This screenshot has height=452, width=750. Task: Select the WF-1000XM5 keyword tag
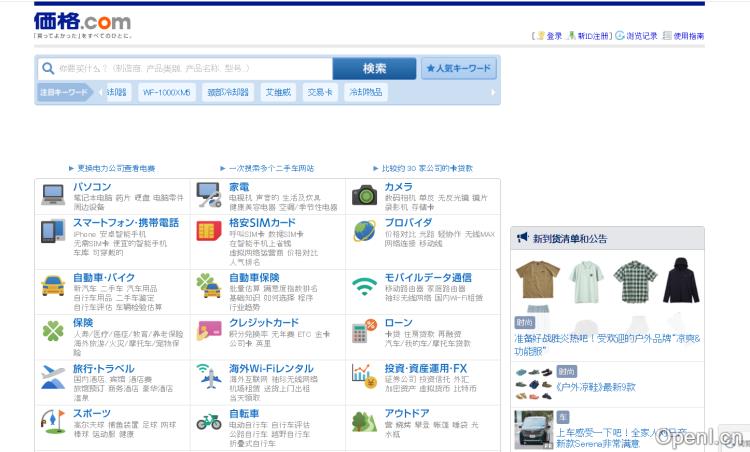tap(166, 92)
